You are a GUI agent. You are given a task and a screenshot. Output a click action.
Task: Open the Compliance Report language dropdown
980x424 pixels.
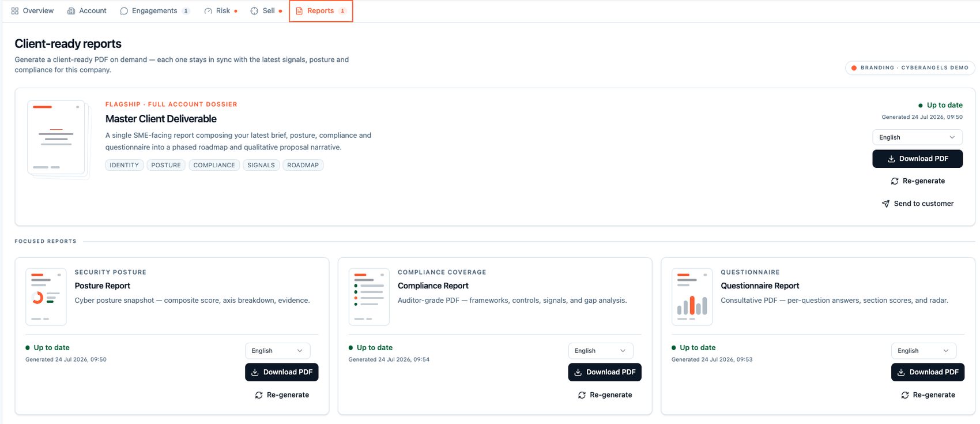600,351
